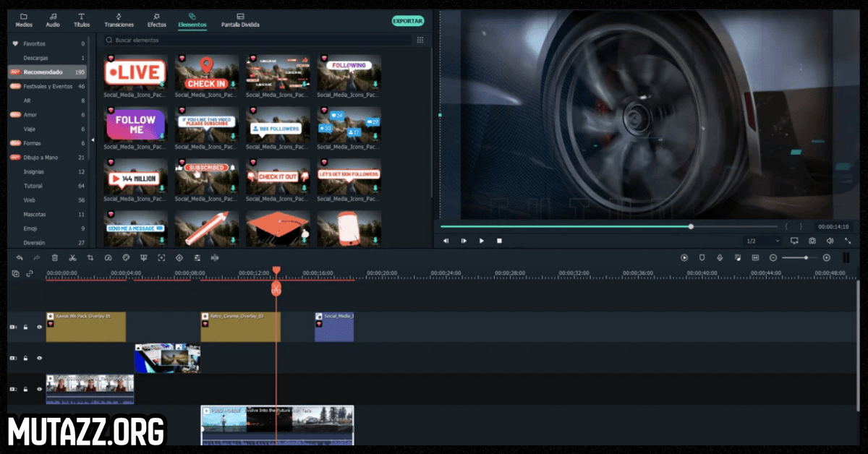Open the grid view options for elements

(420, 40)
